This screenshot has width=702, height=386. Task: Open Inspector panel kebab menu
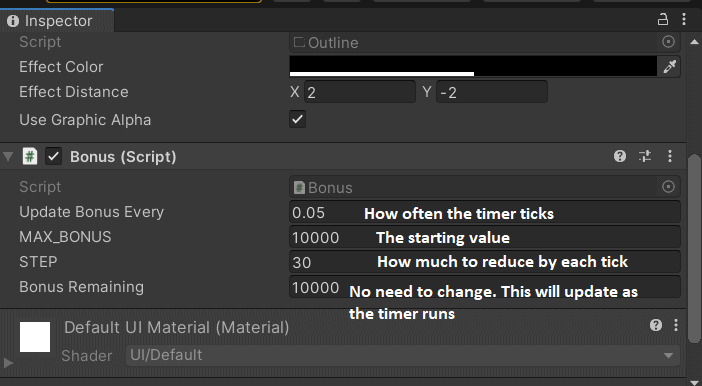[x=684, y=19]
